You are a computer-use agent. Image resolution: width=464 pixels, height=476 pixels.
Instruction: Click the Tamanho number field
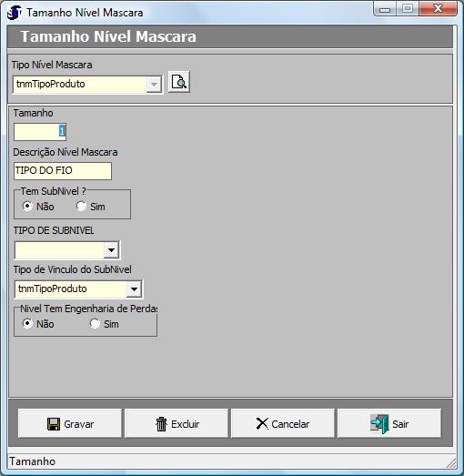coord(40,132)
